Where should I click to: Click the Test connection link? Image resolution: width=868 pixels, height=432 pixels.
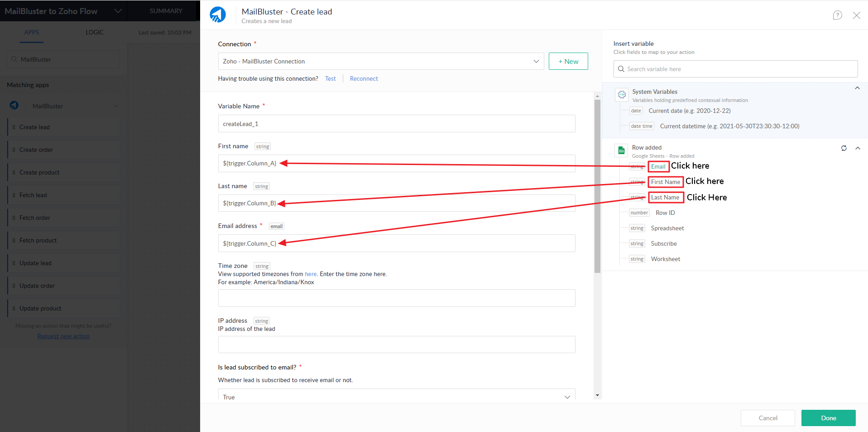coord(330,78)
